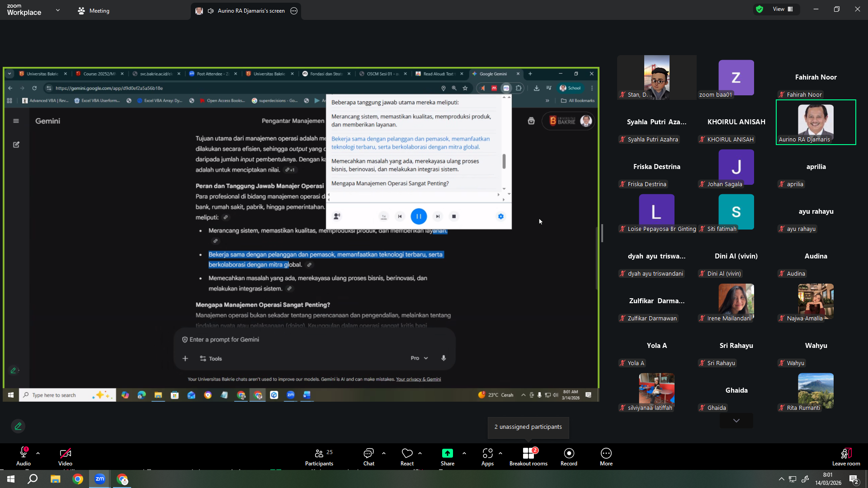The height and width of the screenshot is (488, 868).
Task: Open the View layout menu
Action: coord(783,9)
